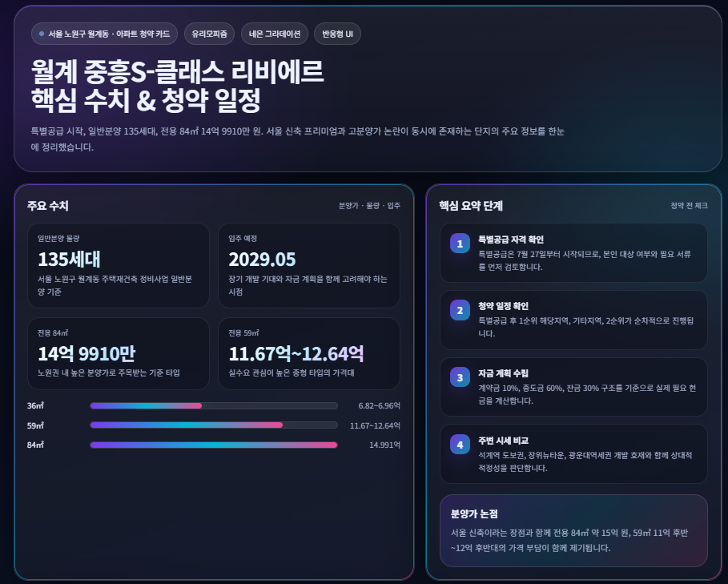728x584 pixels.
Task: Click step number 4 badge icon
Action: 460,445
